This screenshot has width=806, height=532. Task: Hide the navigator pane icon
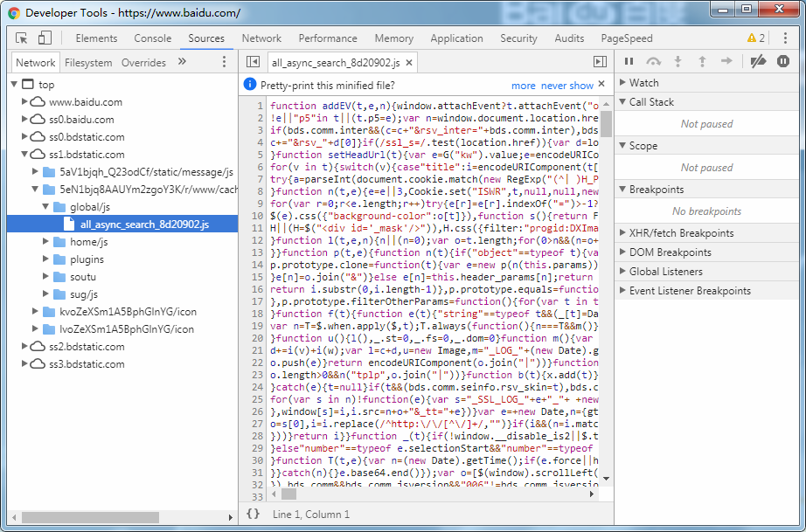(253, 62)
